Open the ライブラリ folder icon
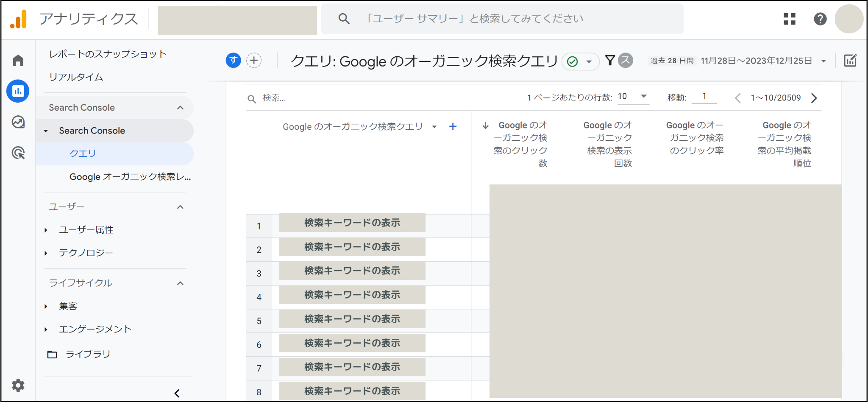The height and width of the screenshot is (402, 868). (52, 354)
